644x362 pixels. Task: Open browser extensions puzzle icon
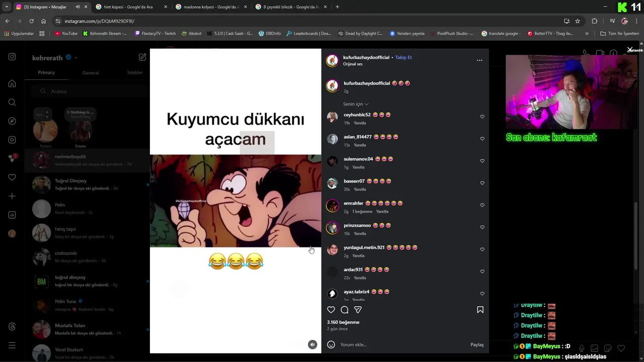(595, 21)
